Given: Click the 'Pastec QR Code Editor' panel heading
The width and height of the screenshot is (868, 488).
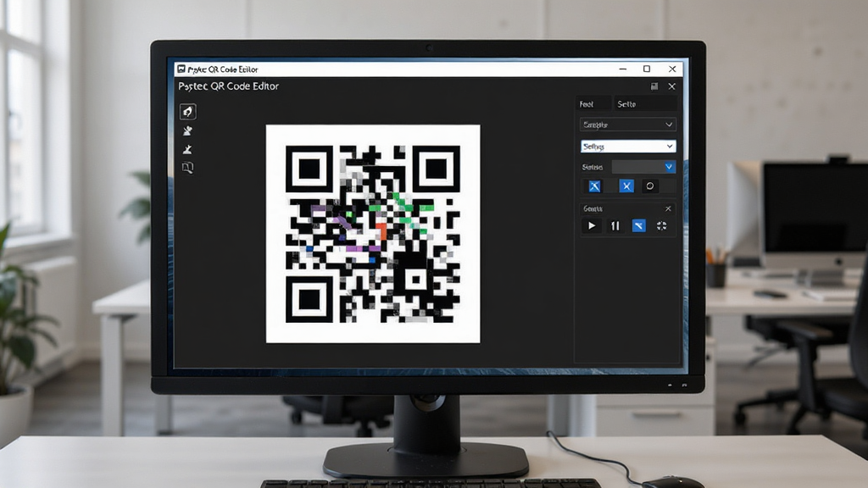Looking at the screenshot, I should tap(229, 86).
